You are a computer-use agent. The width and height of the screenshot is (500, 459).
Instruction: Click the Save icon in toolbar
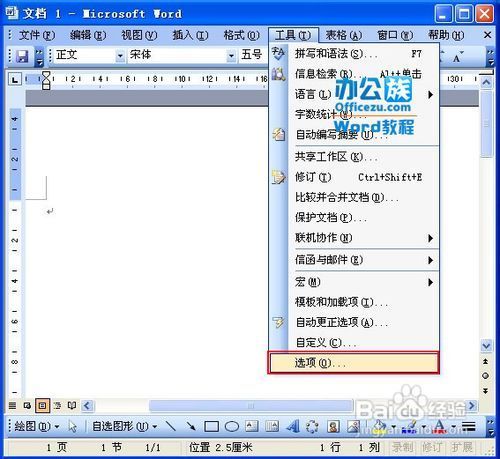tap(22, 56)
